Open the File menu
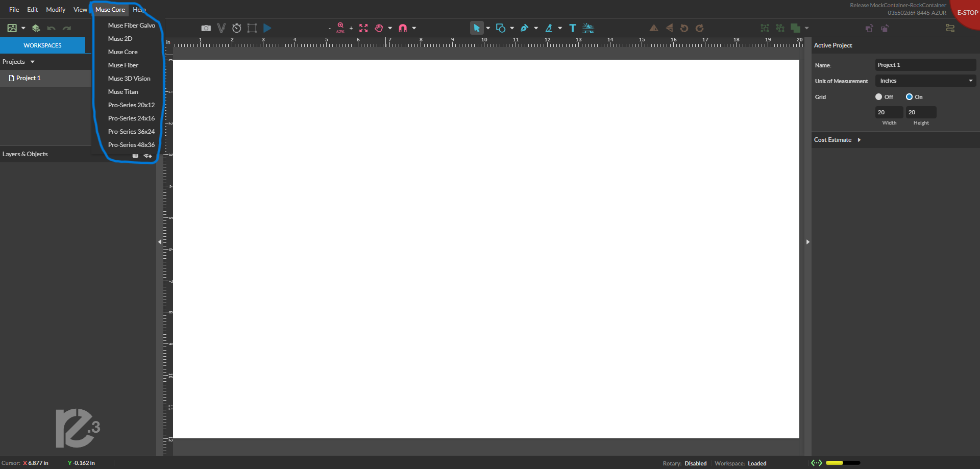The image size is (980, 469). [14, 9]
